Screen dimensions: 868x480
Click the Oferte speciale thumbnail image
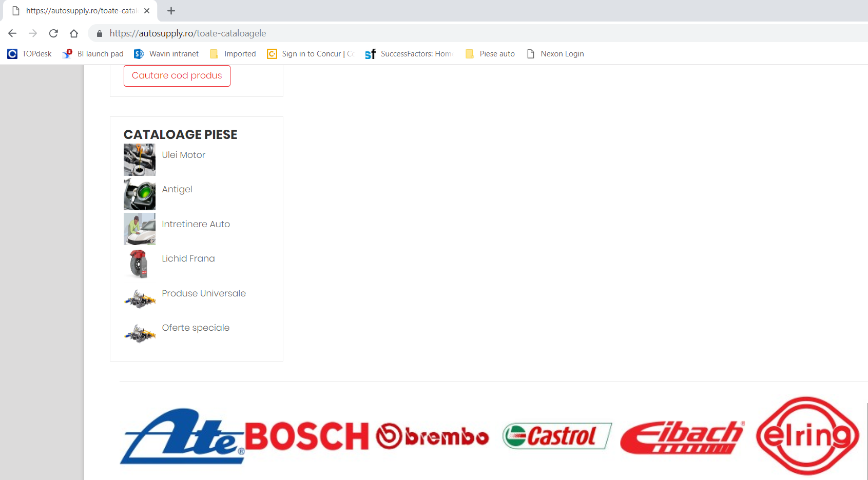tap(140, 333)
